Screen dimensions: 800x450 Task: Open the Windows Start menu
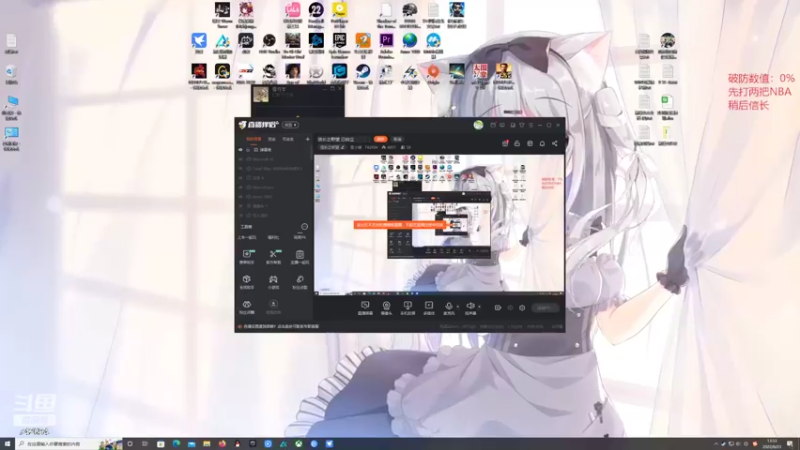point(7,444)
